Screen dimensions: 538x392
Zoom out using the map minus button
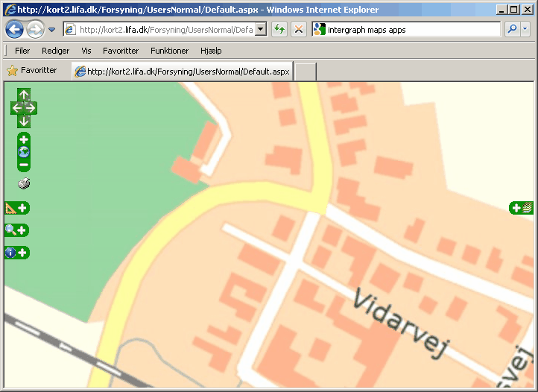[x=24, y=165]
